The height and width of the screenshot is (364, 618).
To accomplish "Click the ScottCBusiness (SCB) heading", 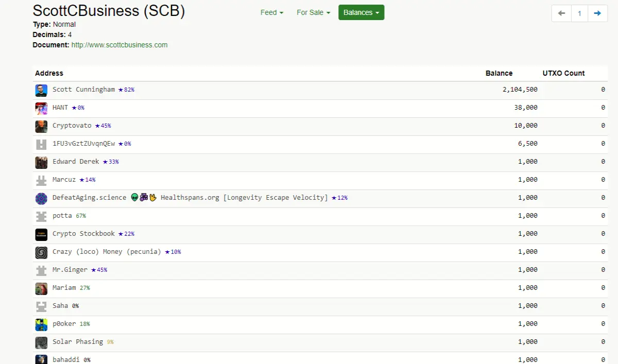I will click(109, 11).
